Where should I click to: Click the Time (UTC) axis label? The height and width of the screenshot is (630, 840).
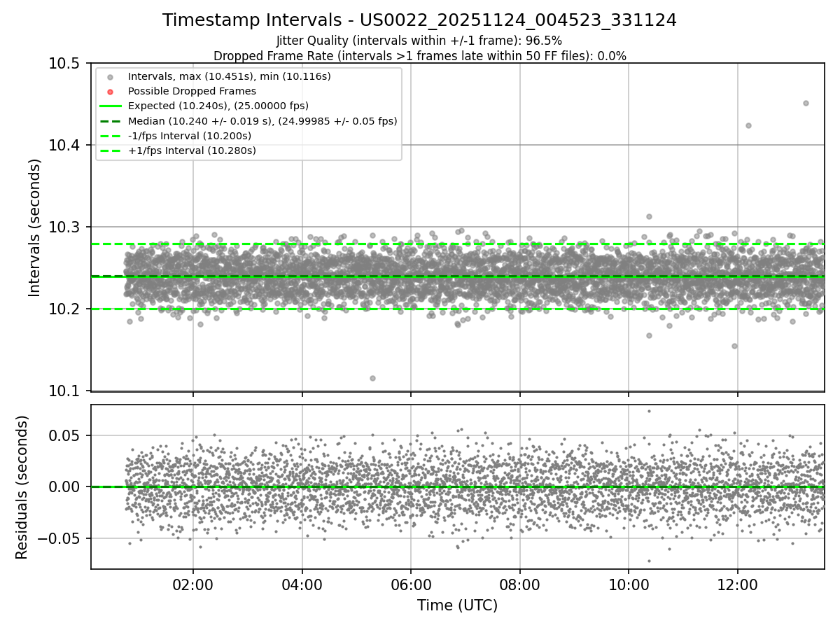point(457,605)
